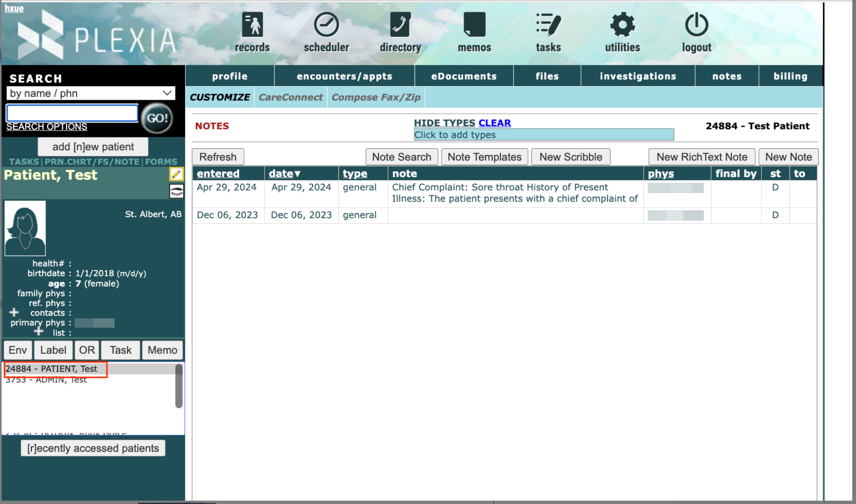Open the Chief Complaint Sore throat note
The height and width of the screenshot is (504, 856).
tap(515, 193)
